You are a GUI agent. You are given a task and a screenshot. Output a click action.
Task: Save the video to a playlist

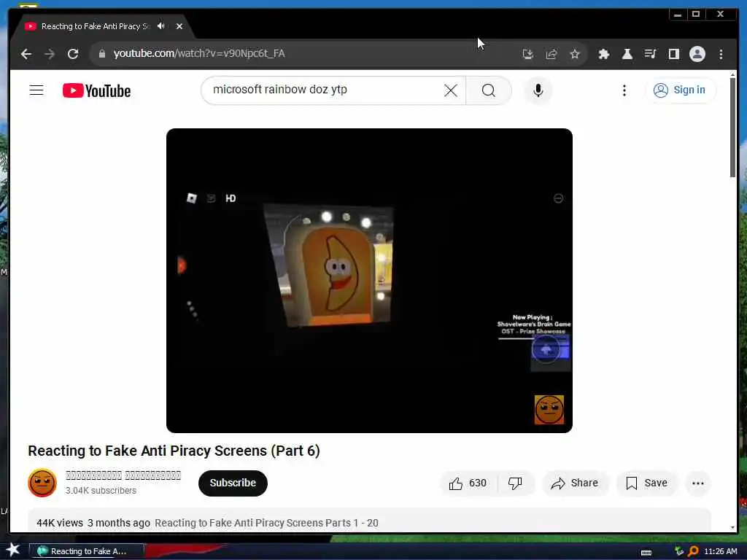click(647, 483)
